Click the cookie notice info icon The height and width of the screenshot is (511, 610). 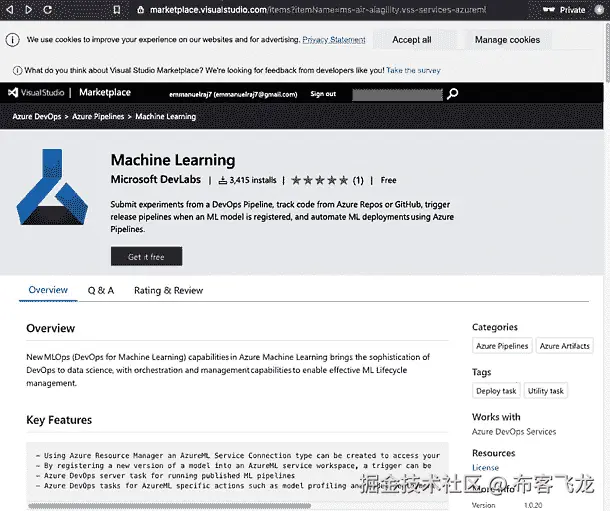[x=12, y=40]
